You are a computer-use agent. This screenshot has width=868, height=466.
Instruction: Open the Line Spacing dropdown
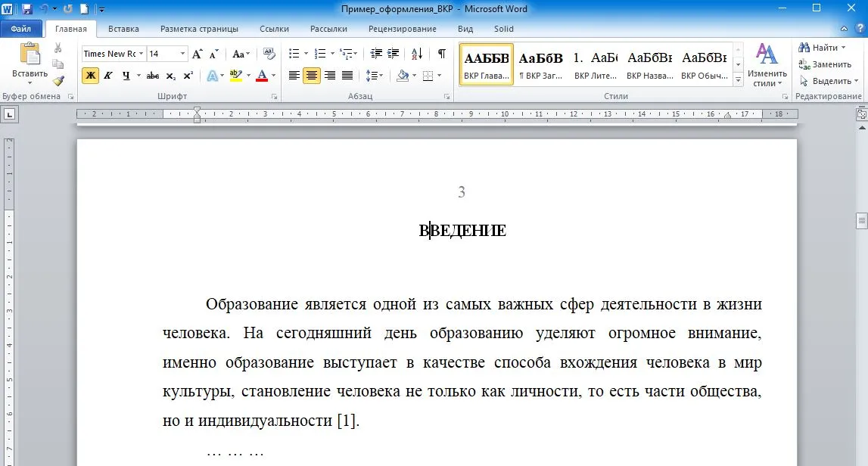(x=374, y=76)
